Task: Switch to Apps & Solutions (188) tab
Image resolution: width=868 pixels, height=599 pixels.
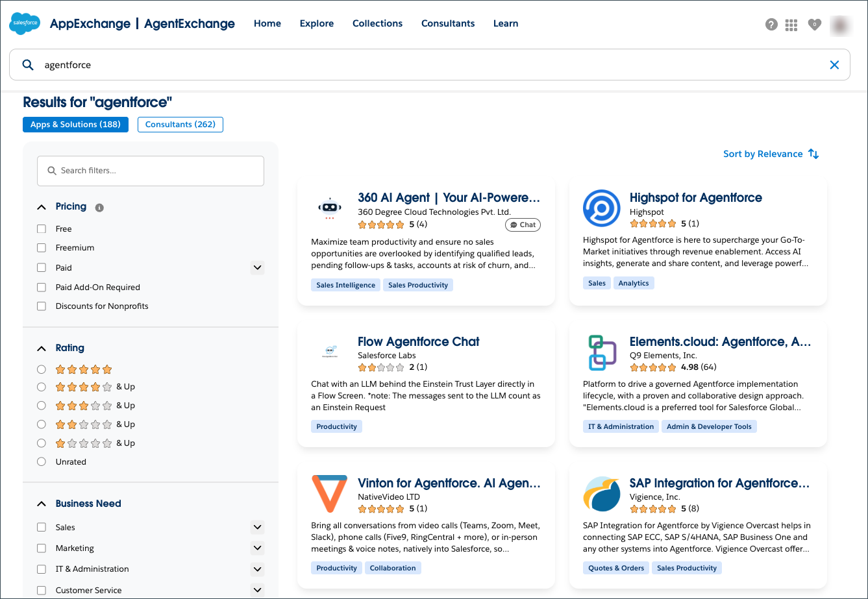Action: tap(75, 125)
